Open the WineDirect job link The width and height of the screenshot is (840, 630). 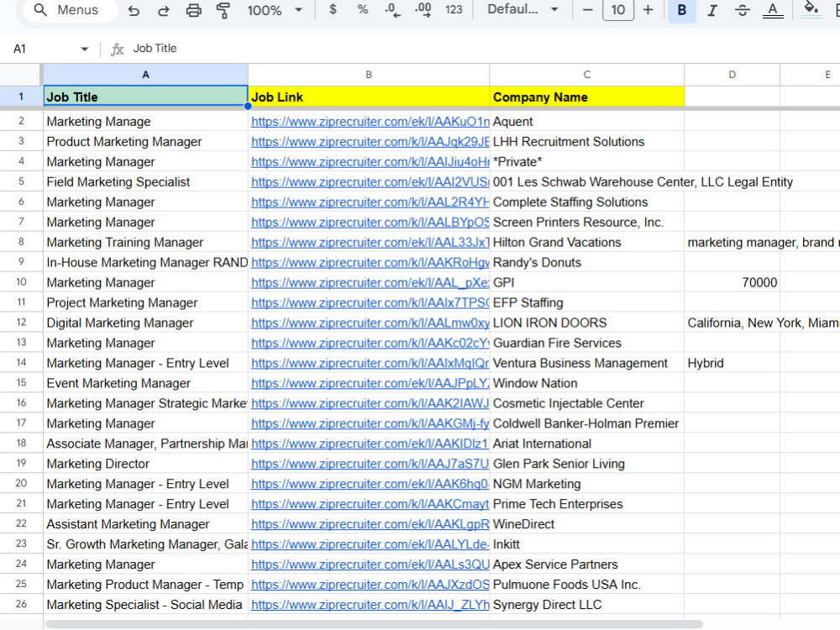click(370, 524)
